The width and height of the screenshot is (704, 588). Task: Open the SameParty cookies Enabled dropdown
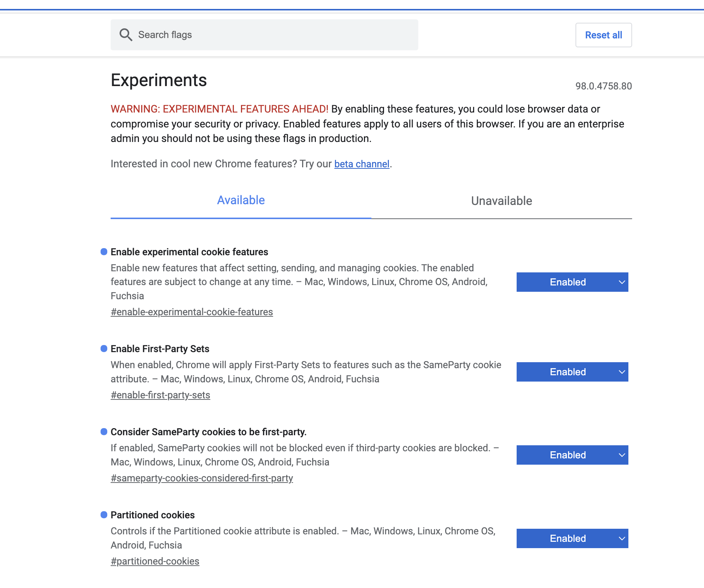tap(572, 455)
